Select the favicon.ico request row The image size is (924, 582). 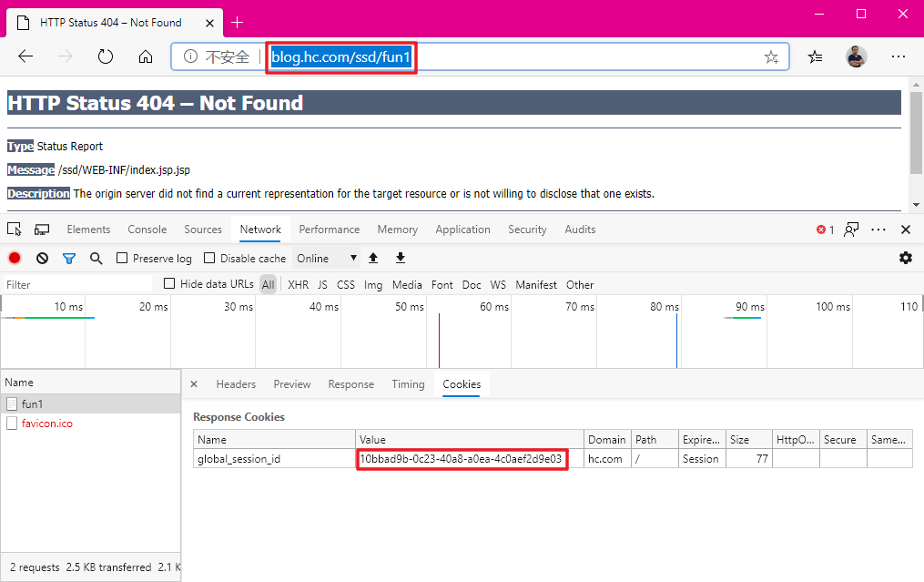click(x=91, y=424)
